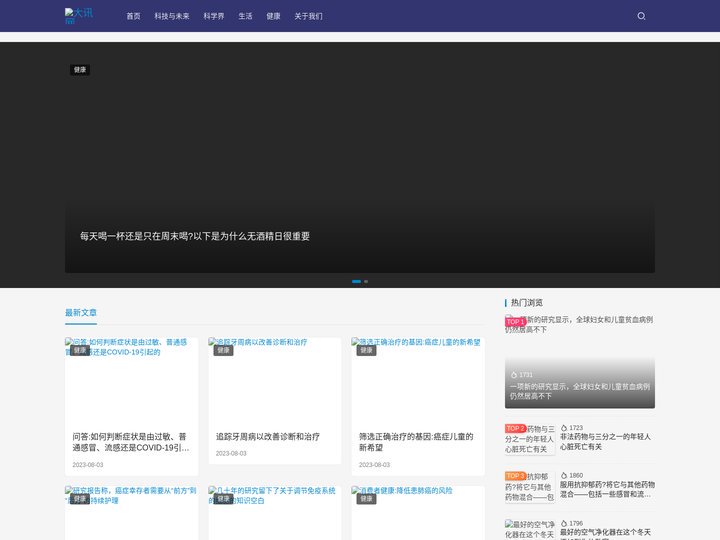Image resolution: width=720 pixels, height=540 pixels.
Task: Click 健康 tag on COVID-19 article card
Action: (x=80, y=350)
